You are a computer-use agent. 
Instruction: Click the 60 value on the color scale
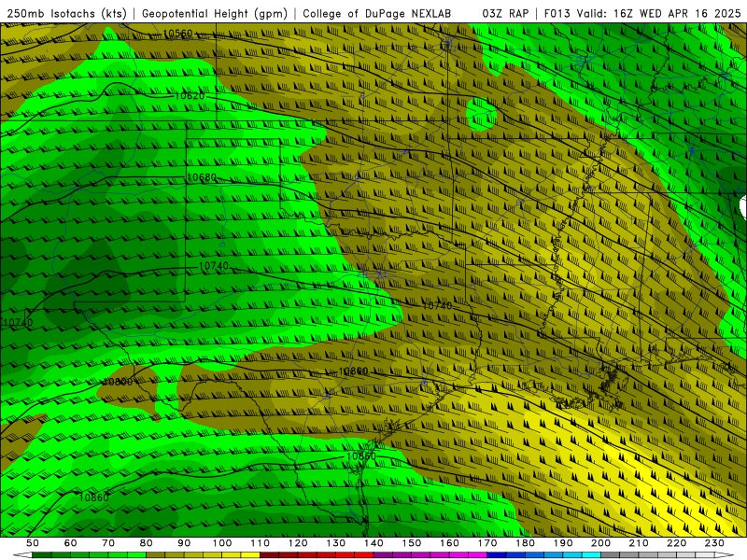[71, 543]
